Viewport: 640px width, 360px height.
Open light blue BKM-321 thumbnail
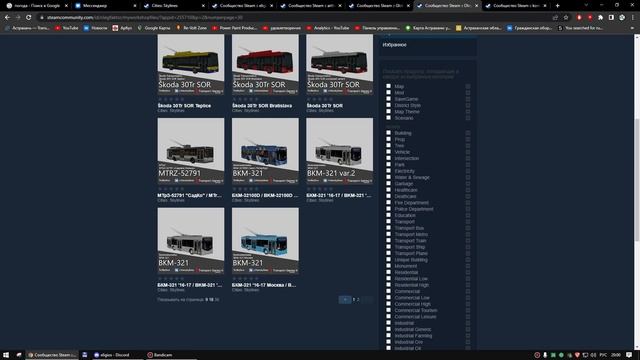point(265,241)
